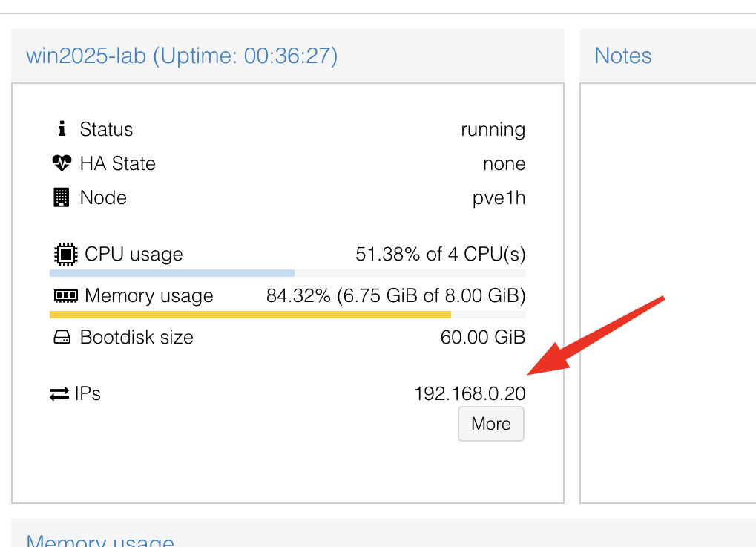Click the blue CPU usage progress bar
756x547 pixels.
pyautogui.click(x=172, y=273)
